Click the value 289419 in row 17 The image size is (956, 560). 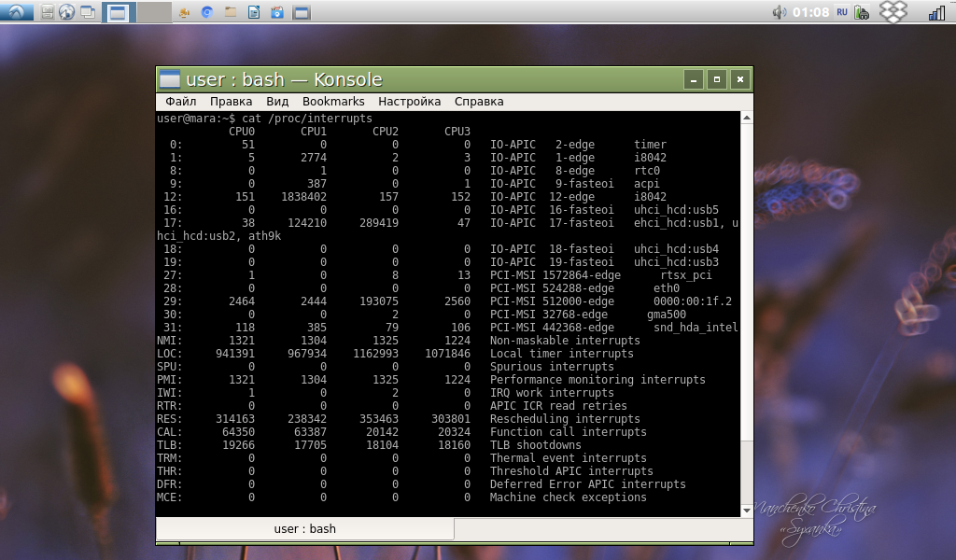(379, 223)
